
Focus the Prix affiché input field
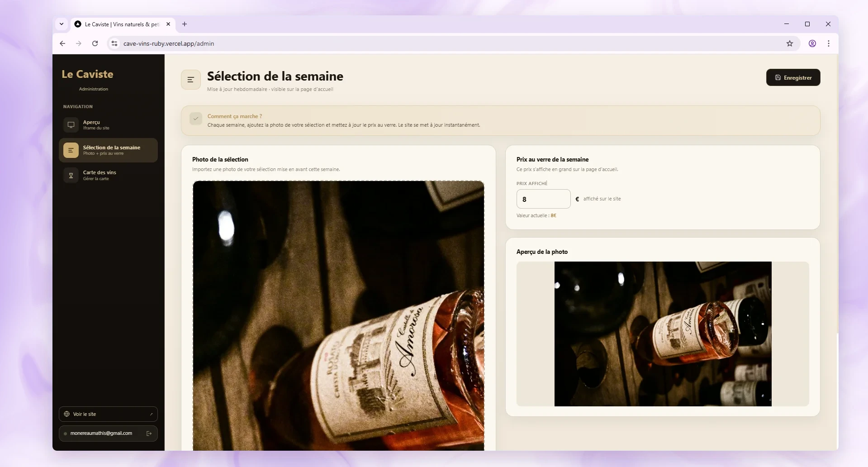click(x=543, y=199)
